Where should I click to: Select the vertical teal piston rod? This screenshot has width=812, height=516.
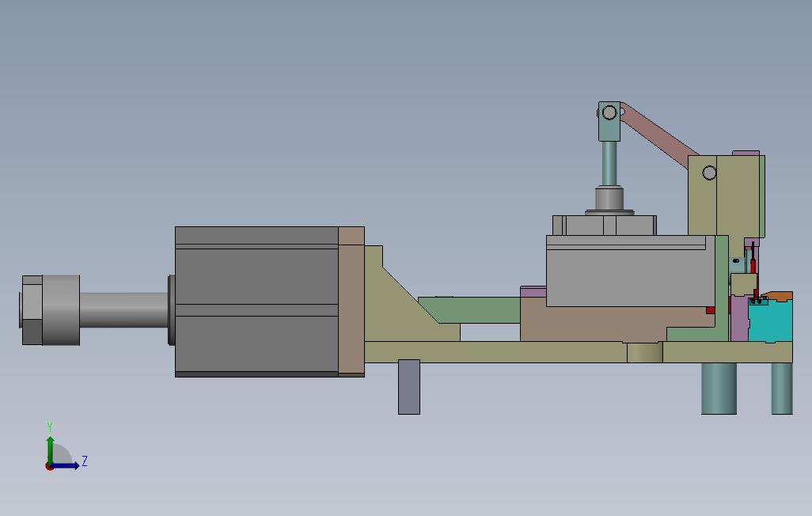[x=609, y=163]
